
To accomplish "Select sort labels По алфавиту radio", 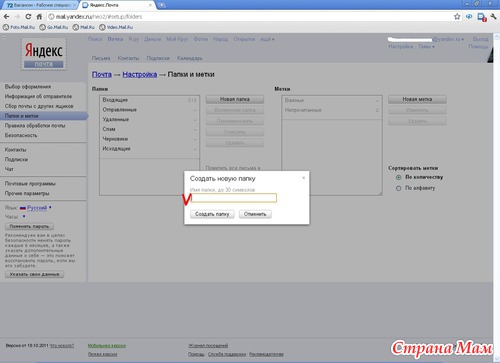I will [398, 188].
